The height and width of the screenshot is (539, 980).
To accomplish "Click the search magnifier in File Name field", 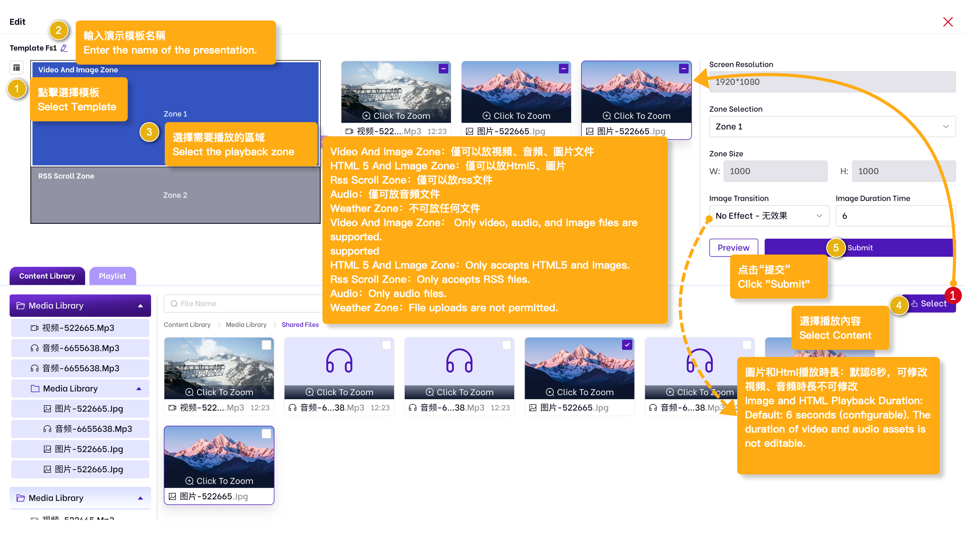I will [x=174, y=303].
